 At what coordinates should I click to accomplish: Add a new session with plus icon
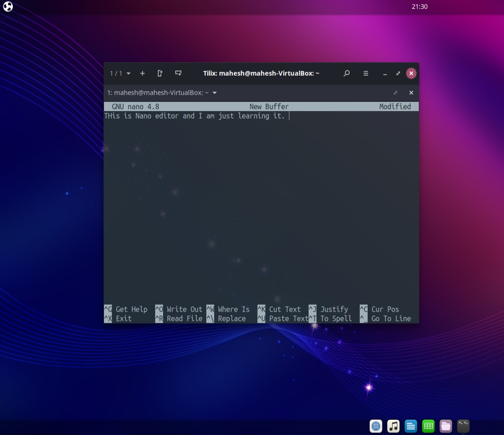pos(143,73)
